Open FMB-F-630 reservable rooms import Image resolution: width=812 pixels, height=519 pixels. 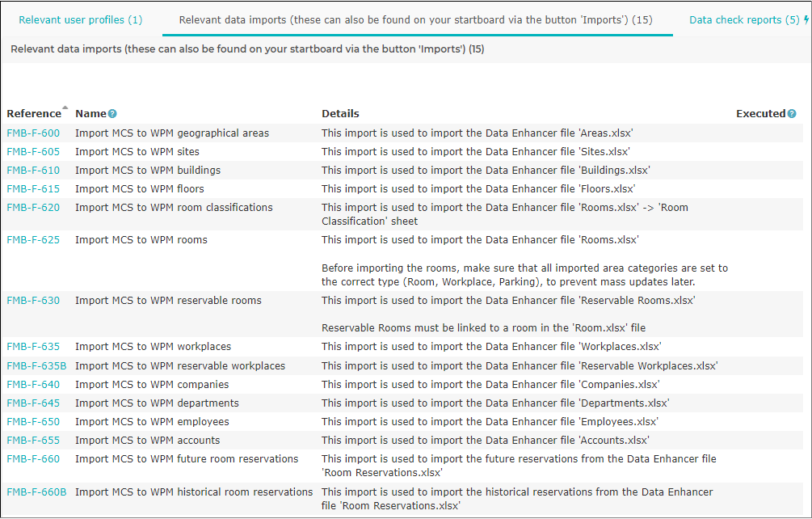[x=33, y=301]
